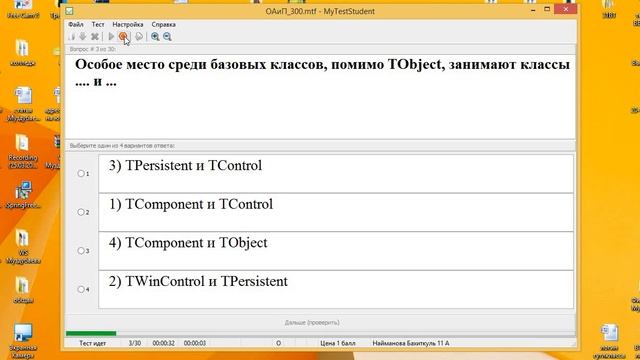The width and height of the screenshot is (640, 360).
Task: Click the gray play triangle toolbar icon
Action: 111,37
